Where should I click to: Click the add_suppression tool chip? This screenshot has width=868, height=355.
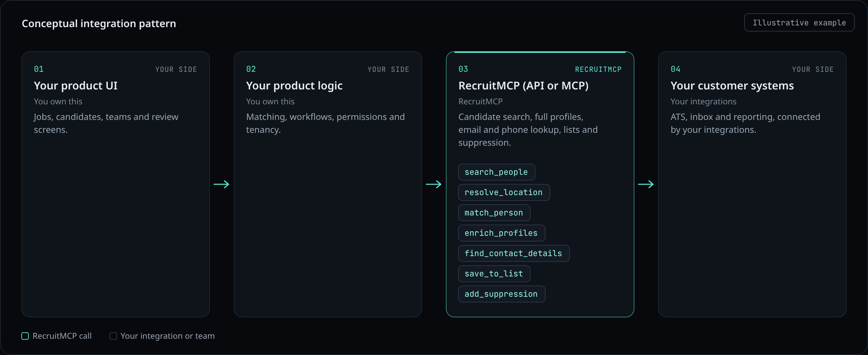(501, 294)
